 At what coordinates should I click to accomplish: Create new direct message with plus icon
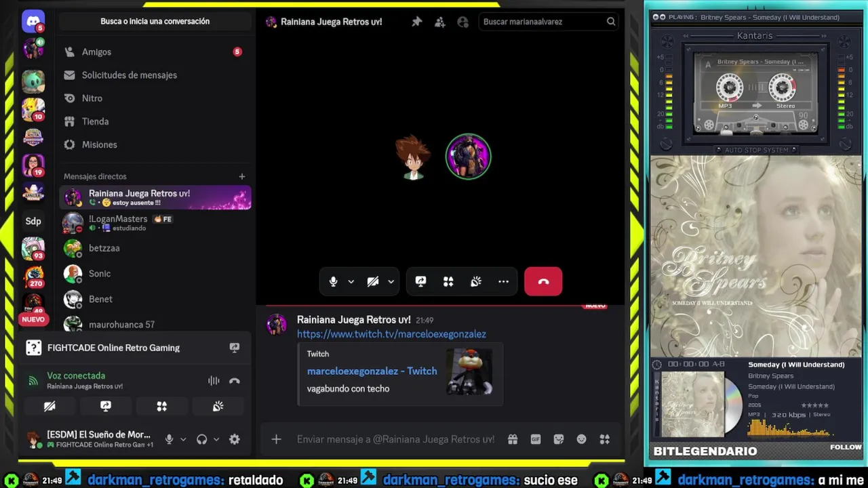click(x=242, y=176)
